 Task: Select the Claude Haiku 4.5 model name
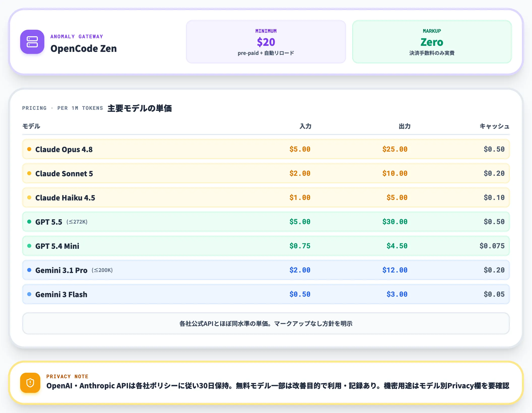pyautogui.click(x=65, y=198)
